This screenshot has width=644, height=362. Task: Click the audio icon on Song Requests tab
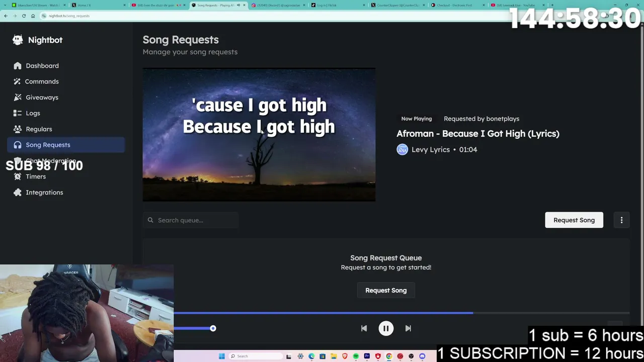tap(238, 5)
